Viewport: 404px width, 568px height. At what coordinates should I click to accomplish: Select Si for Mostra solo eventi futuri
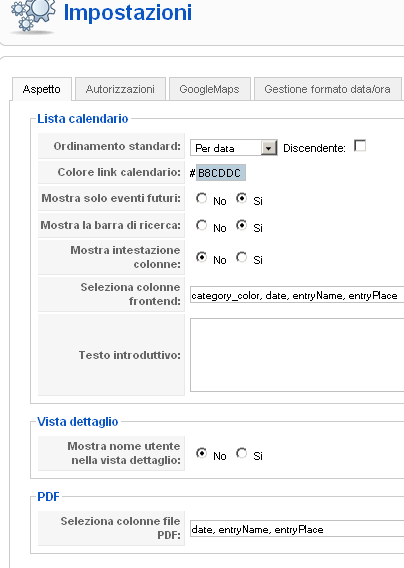(241, 198)
